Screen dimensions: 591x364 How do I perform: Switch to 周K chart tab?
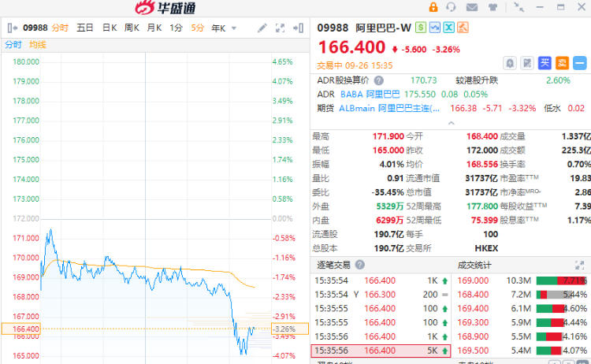tap(132, 28)
